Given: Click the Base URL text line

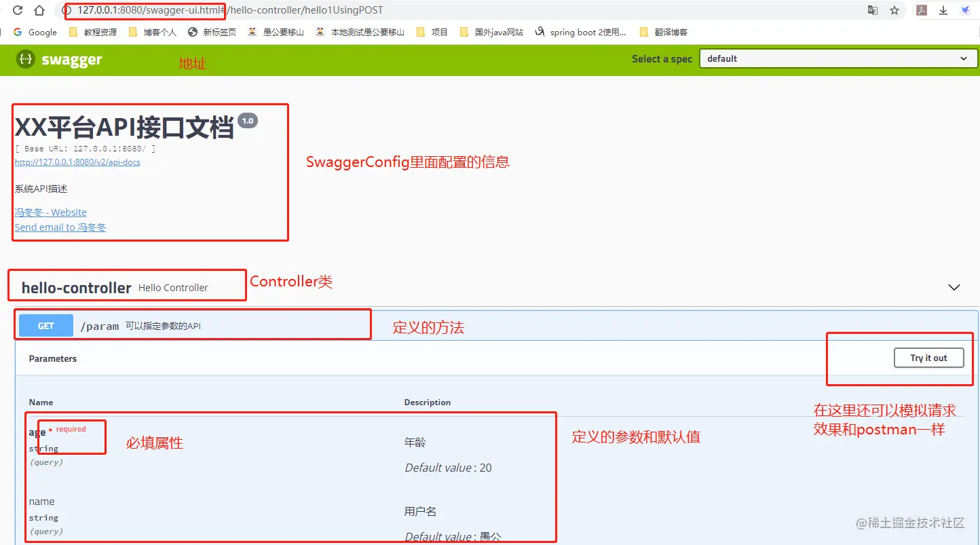Looking at the screenshot, I should click(x=86, y=149).
